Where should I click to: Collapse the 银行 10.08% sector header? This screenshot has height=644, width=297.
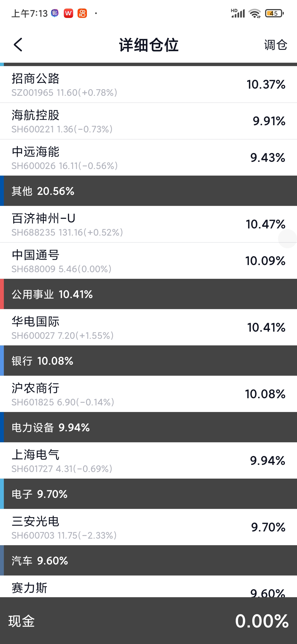148,361
